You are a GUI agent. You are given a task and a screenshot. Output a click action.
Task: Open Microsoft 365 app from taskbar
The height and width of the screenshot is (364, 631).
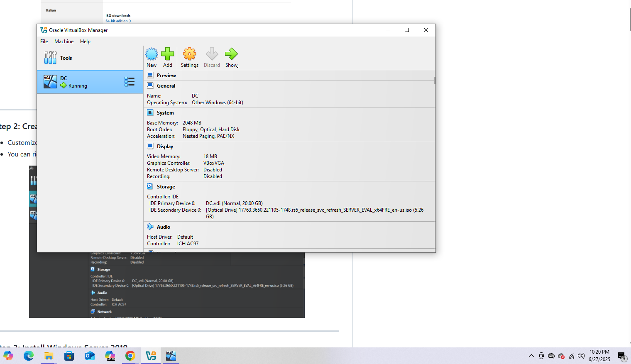[110, 356]
